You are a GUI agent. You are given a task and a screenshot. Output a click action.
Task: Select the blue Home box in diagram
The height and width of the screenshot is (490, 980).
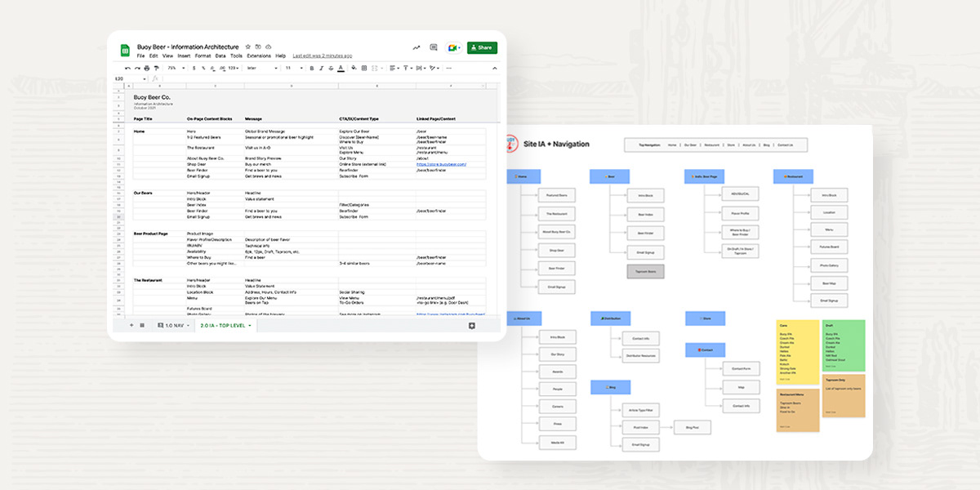click(x=525, y=176)
